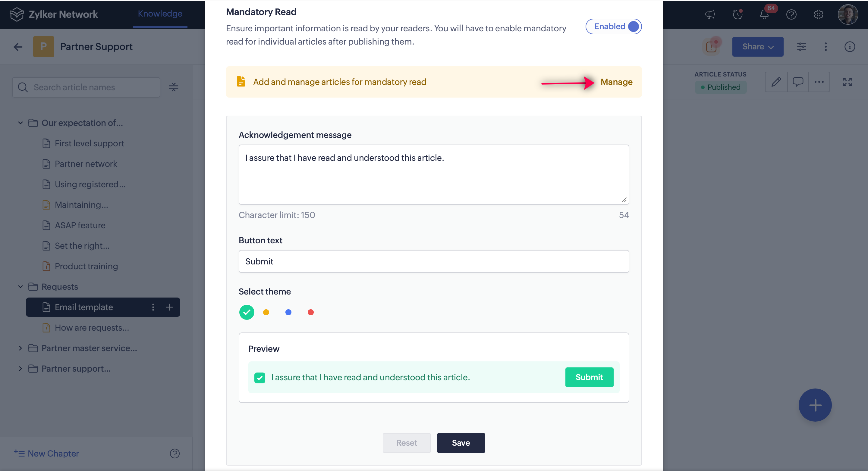
Task: Click the edit pencil icon
Action: coord(776,82)
